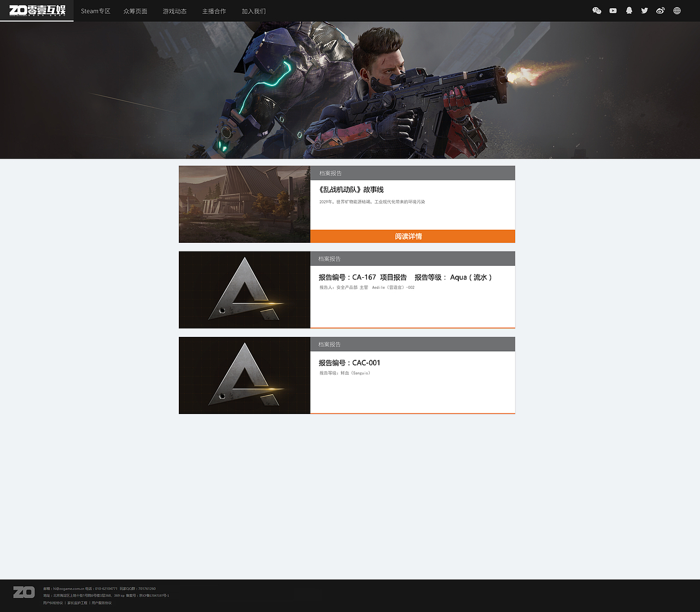Open the WeChat icon in header
This screenshot has width=700, height=612.
[x=597, y=10]
